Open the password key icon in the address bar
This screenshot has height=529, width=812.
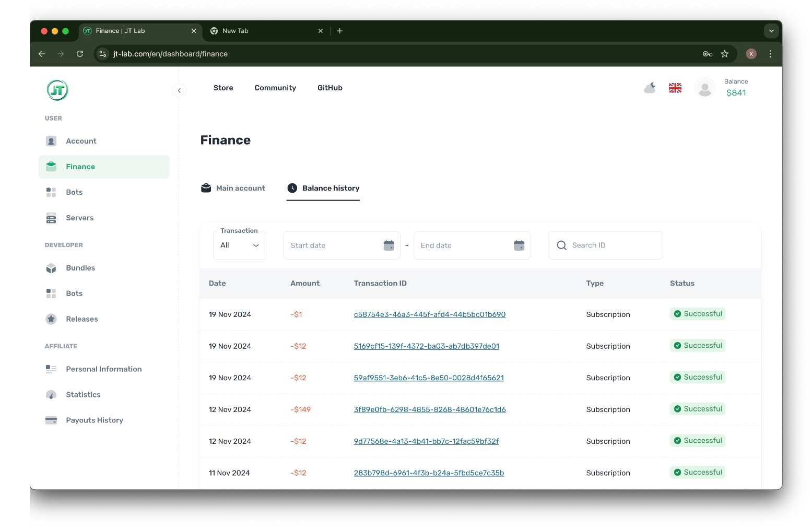pos(708,54)
